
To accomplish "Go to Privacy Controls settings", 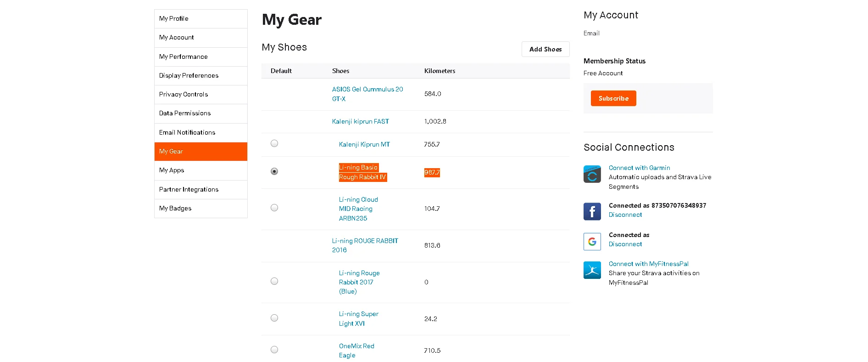I will coord(184,94).
